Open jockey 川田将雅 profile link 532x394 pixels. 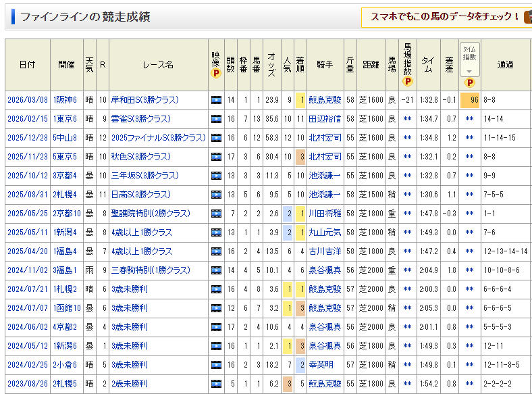click(x=325, y=214)
